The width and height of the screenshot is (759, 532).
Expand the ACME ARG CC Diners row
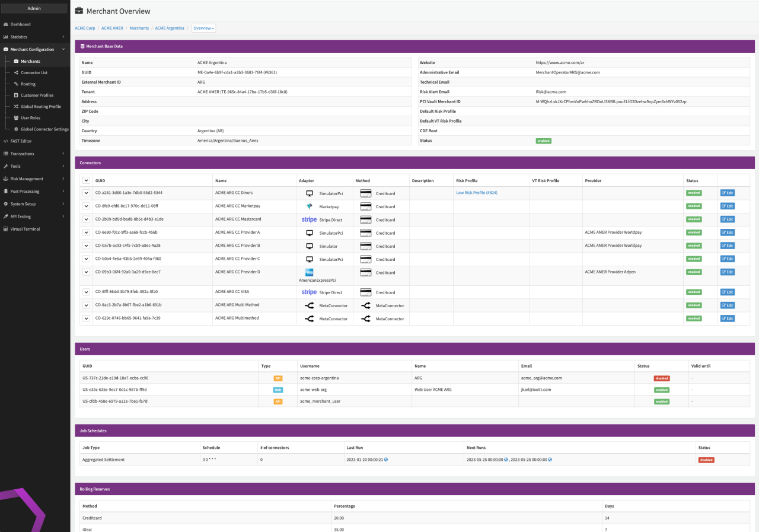tap(86, 193)
